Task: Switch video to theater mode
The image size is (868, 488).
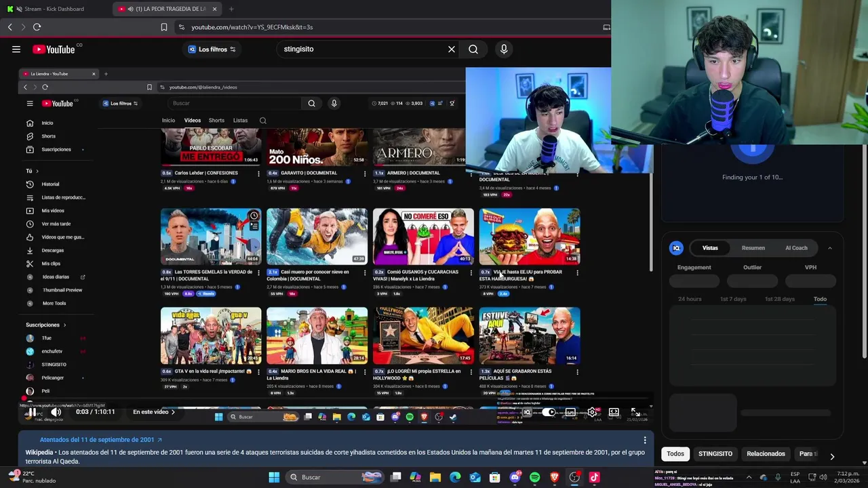Action: tap(614, 412)
